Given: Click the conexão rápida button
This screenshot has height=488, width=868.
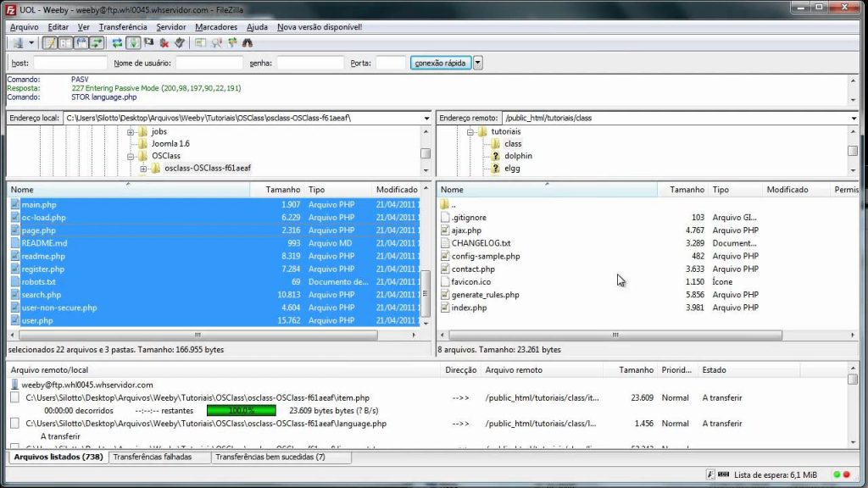Looking at the screenshot, I should point(441,63).
